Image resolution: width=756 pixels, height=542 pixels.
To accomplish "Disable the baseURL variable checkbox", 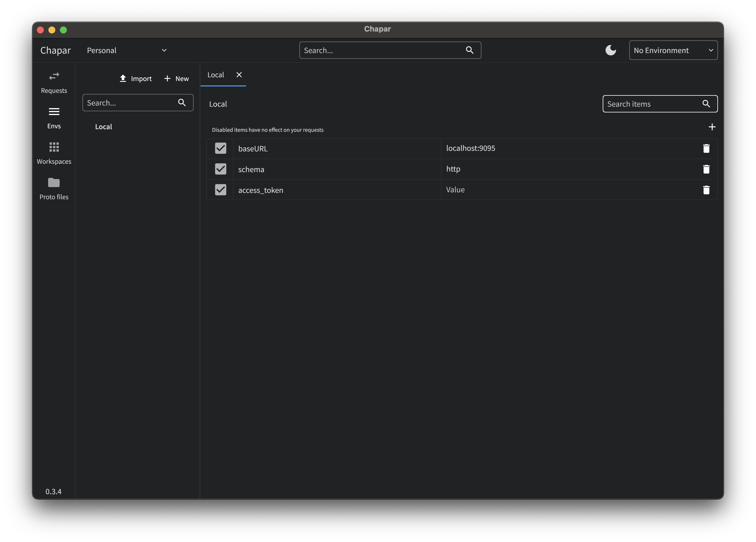I will tap(220, 148).
